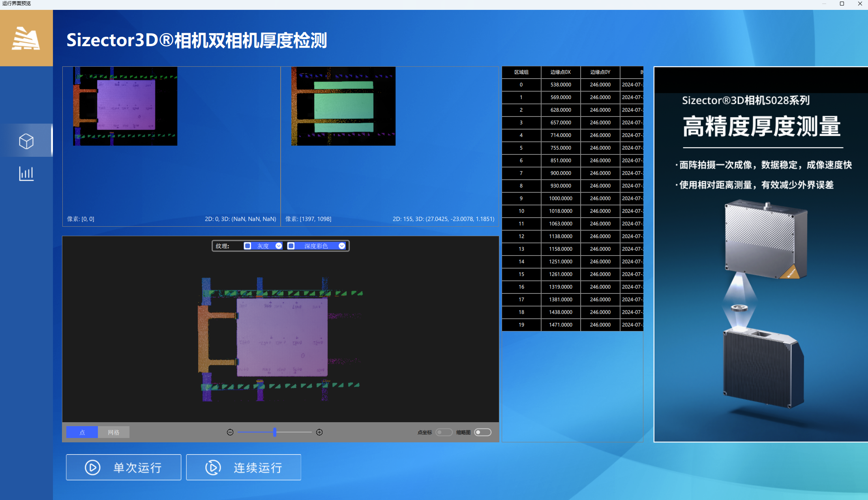The width and height of the screenshot is (868, 500).
Task: Select the cell with value 657.0000
Action: pos(561,123)
